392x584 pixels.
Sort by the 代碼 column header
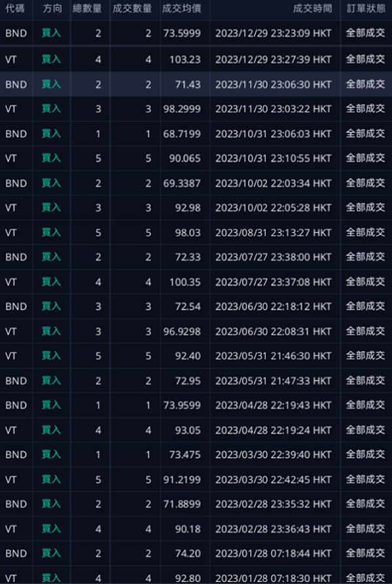[15, 9]
